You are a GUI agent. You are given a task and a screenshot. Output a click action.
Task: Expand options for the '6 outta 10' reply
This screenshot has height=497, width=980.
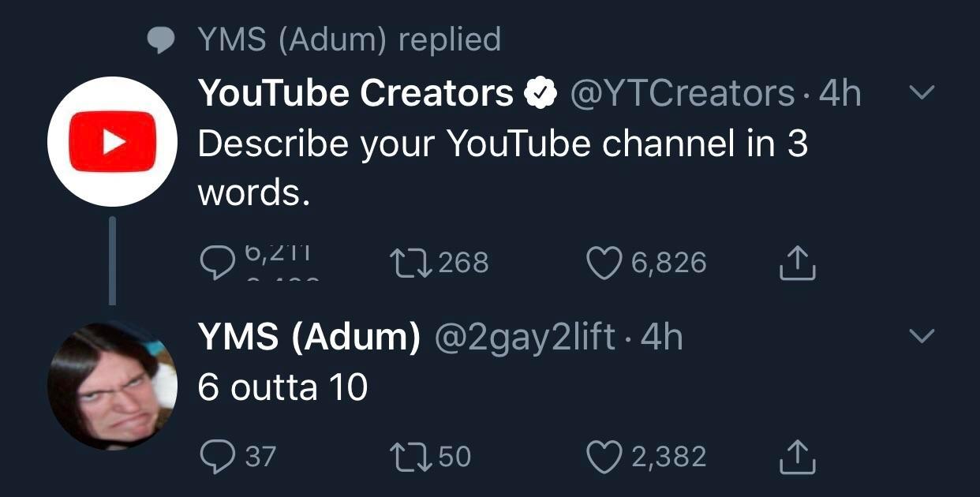coord(920,338)
